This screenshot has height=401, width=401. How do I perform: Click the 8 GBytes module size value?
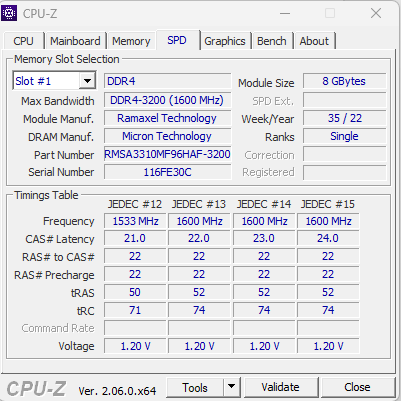click(x=344, y=81)
